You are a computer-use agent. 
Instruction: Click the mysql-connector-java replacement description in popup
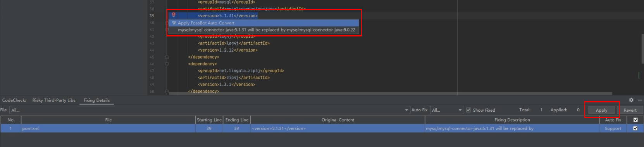267,30
